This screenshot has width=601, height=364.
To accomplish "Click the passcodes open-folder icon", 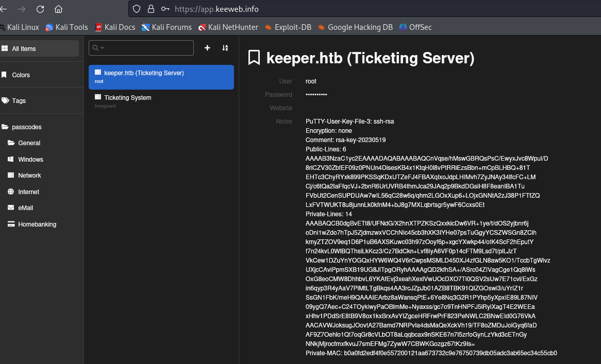I will (x=5, y=127).
